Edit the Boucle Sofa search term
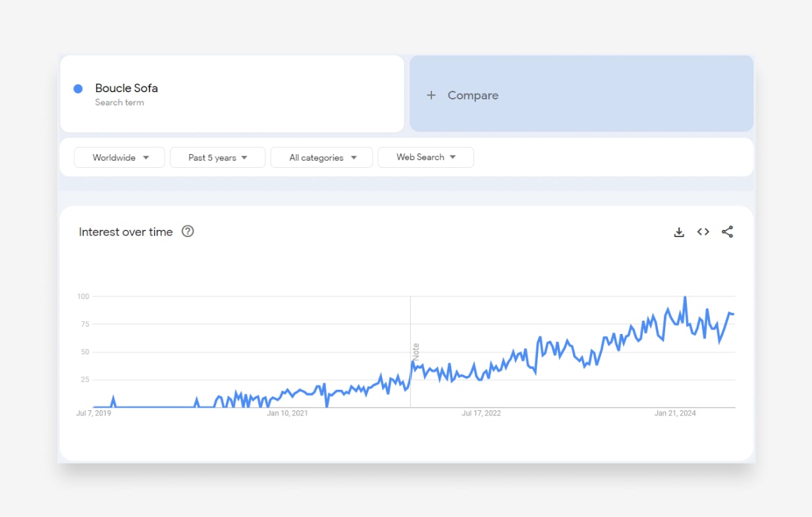This screenshot has width=812, height=517. pyautogui.click(x=126, y=88)
